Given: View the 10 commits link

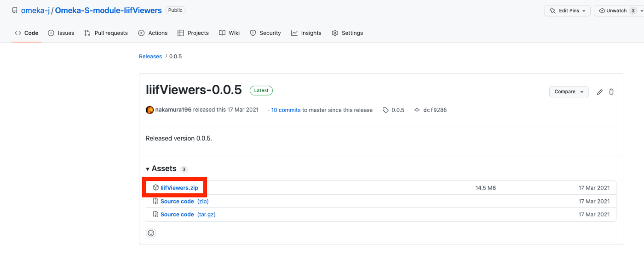Looking at the screenshot, I should [286, 110].
